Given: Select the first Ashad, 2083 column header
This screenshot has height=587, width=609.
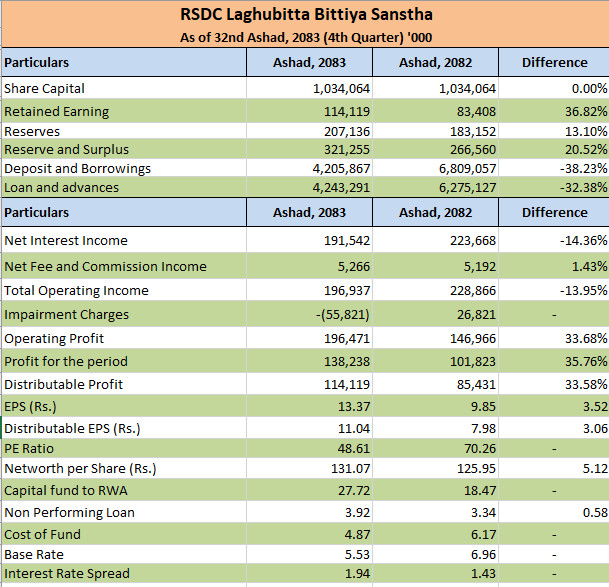Looking at the screenshot, I should tap(310, 62).
